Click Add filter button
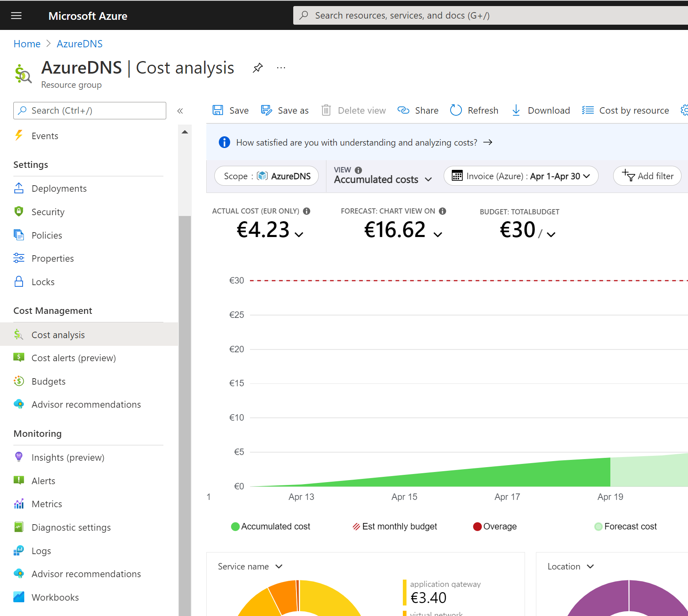The height and width of the screenshot is (616, 688). tap(647, 176)
